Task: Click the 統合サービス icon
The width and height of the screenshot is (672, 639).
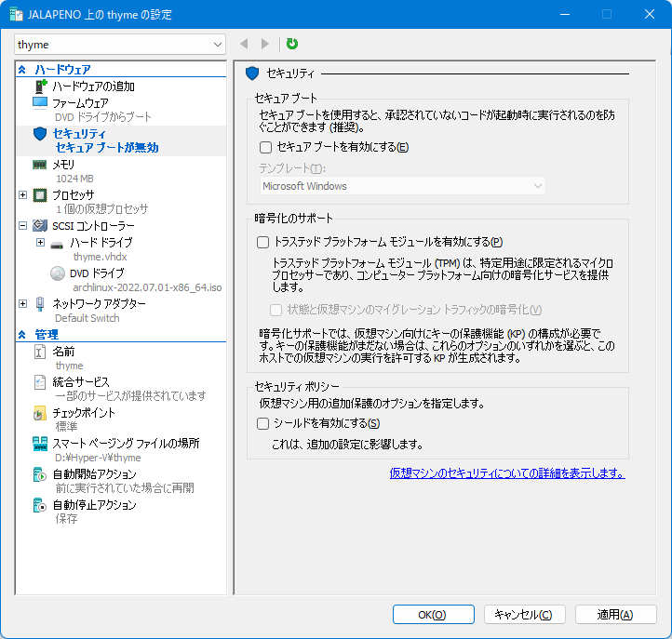Action: coord(40,382)
